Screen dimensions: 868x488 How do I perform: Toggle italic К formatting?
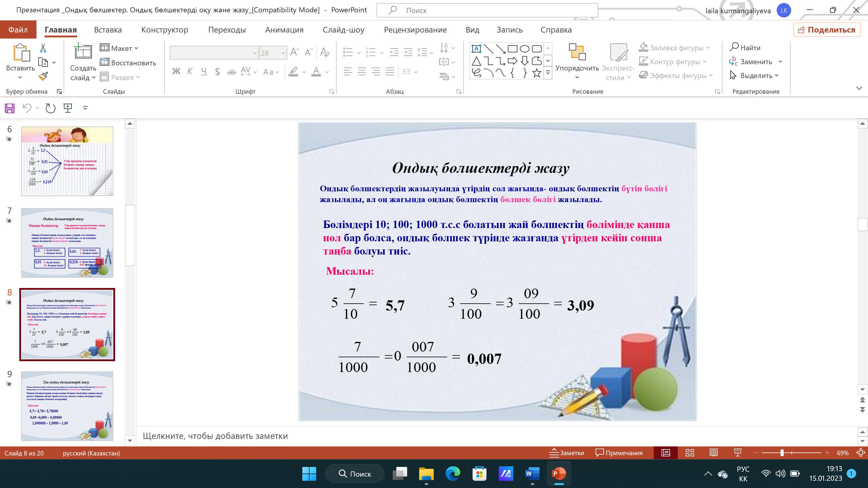[190, 72]
